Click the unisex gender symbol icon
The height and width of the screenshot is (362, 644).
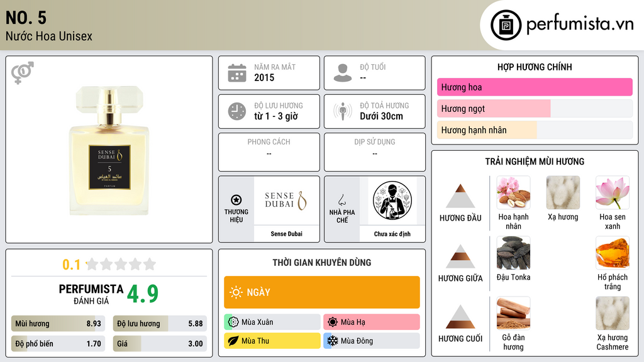click(23, 73)
